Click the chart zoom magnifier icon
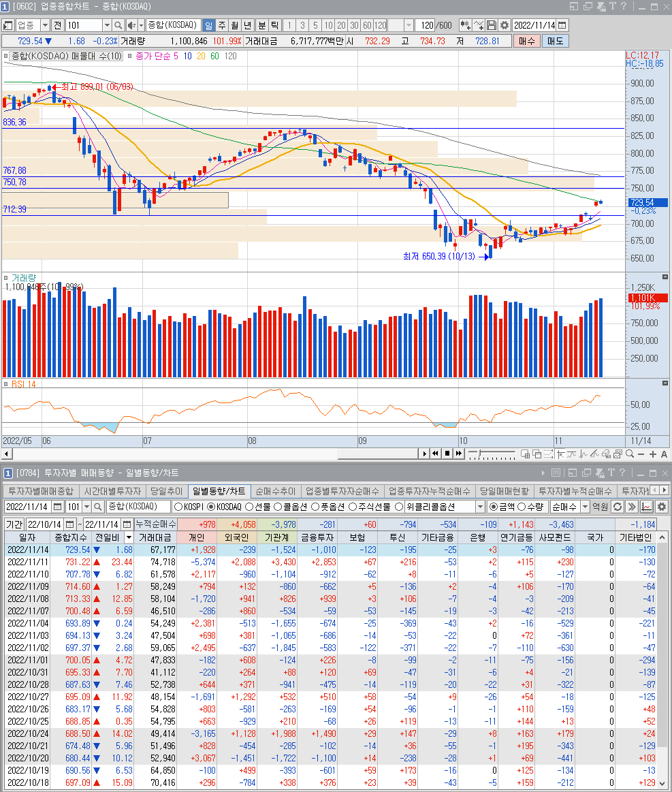The image size is (672, 792). pos(630,454)
